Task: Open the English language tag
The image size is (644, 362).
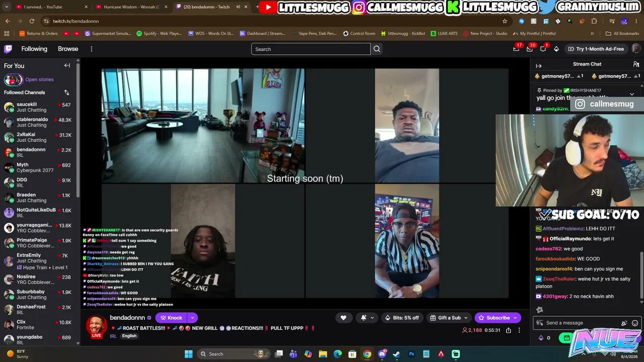Action: [129, 336]
